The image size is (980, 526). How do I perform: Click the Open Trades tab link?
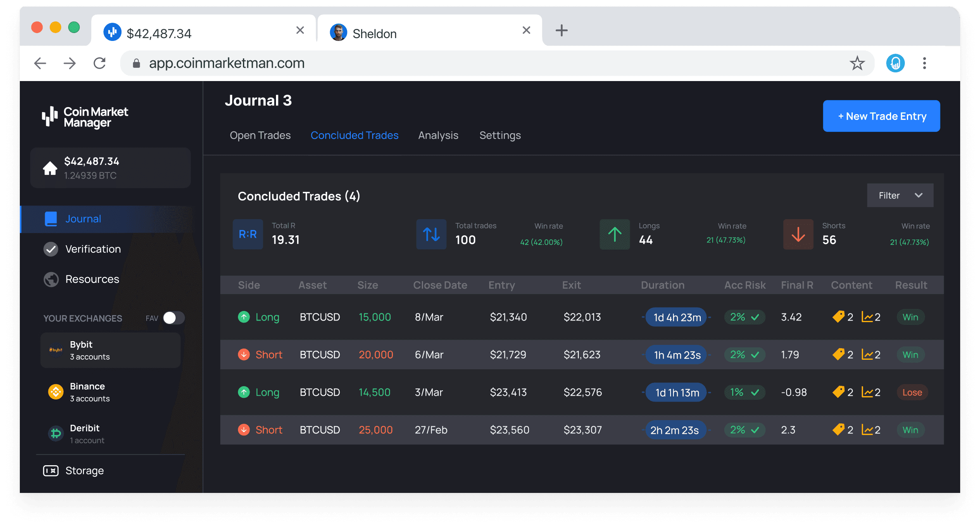coord(260,135)
